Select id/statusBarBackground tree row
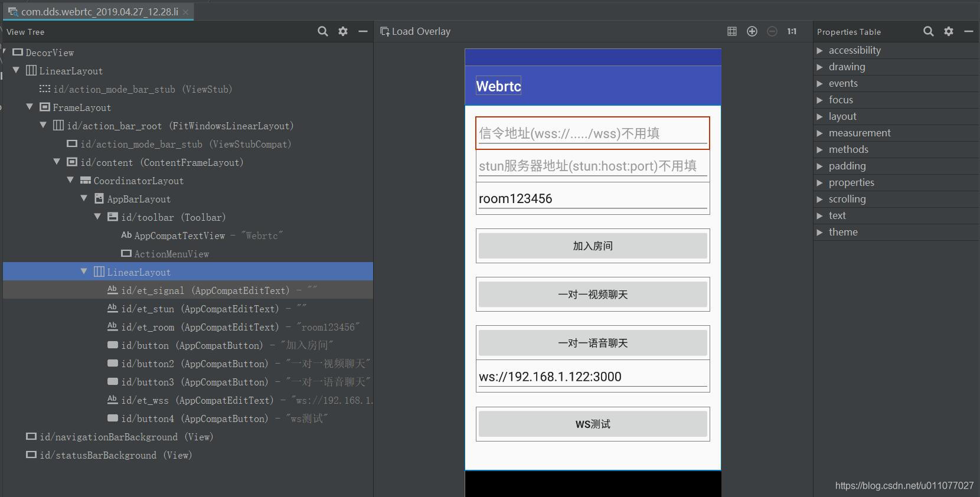This screenshot has height=497, width=980. tap(188, 455)
